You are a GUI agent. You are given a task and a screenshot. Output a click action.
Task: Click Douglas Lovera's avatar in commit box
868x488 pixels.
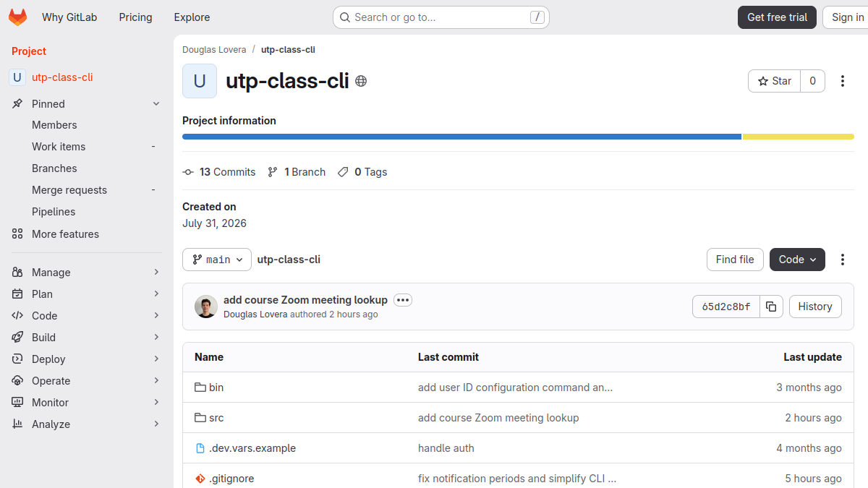point(206,307)
